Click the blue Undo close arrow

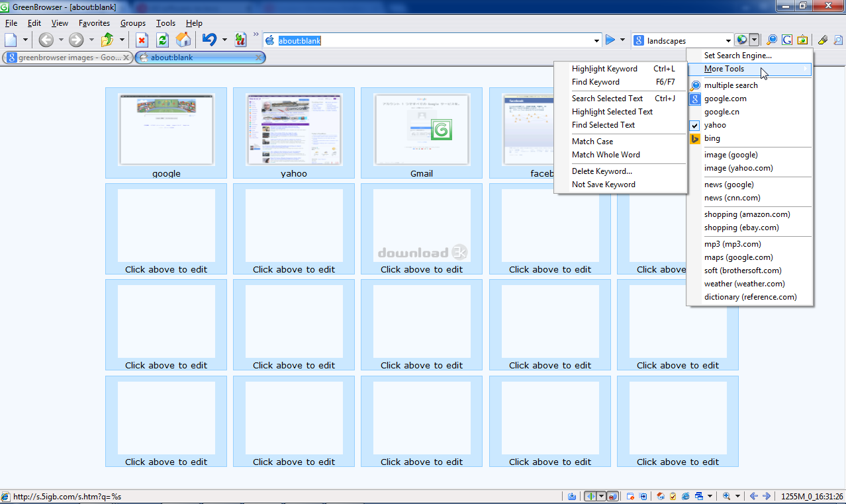[209, 40]
